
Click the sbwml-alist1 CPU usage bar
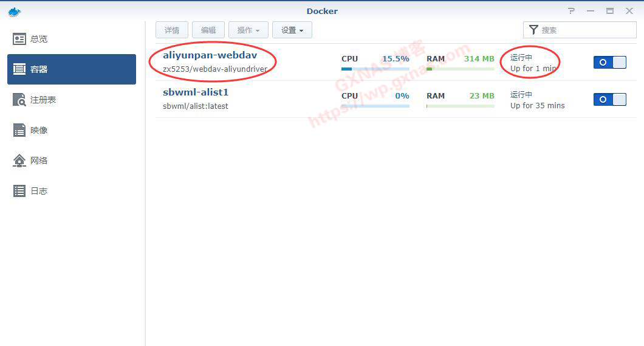coord(375,106)
